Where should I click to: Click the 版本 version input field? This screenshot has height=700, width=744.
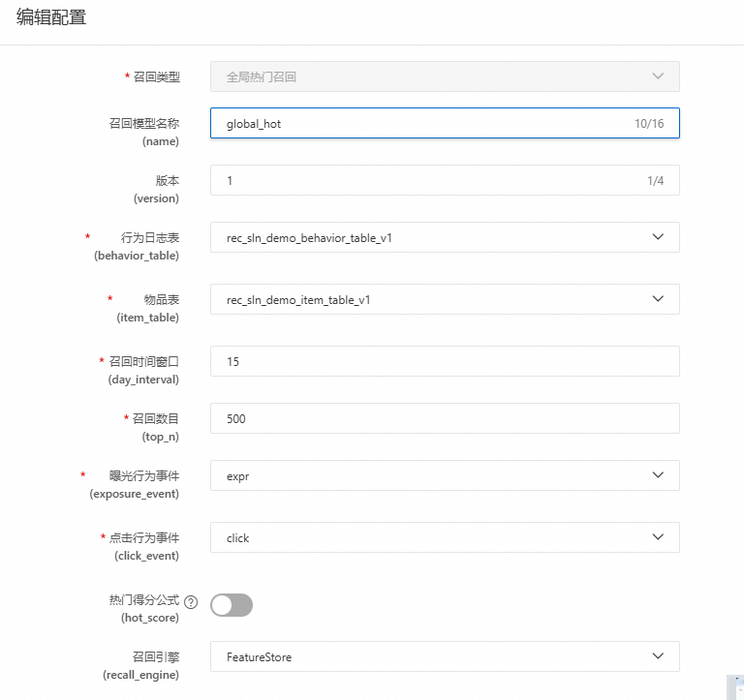[x=445, y=180]
